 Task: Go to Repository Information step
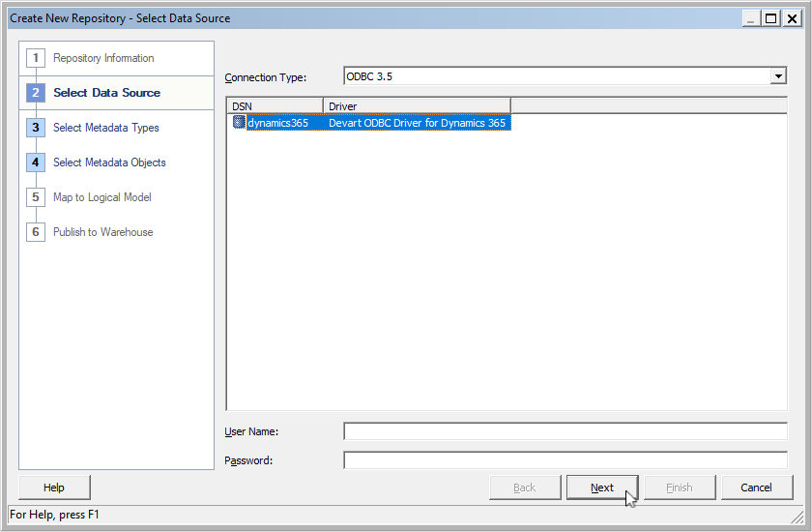coord(103,58)
